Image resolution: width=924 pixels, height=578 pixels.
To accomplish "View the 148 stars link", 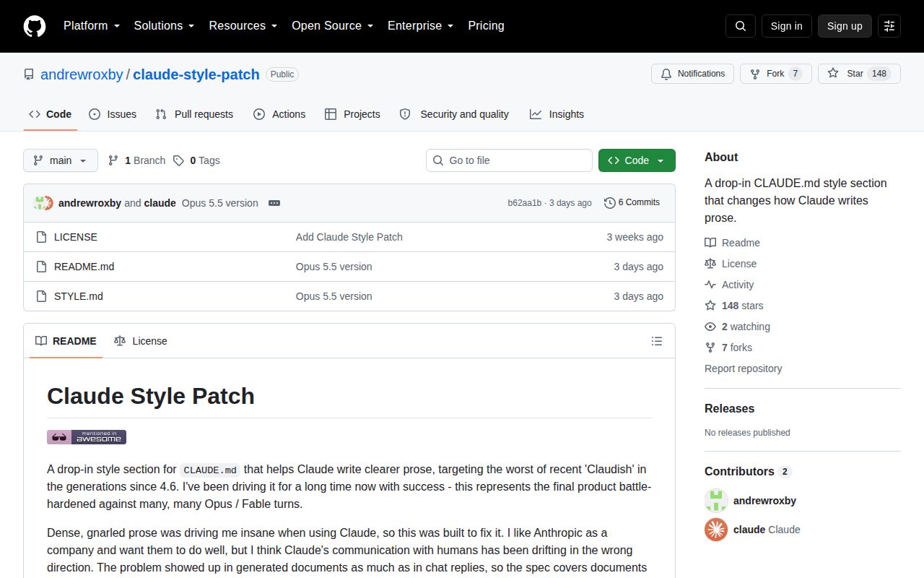I will click(x=734, y=306).
